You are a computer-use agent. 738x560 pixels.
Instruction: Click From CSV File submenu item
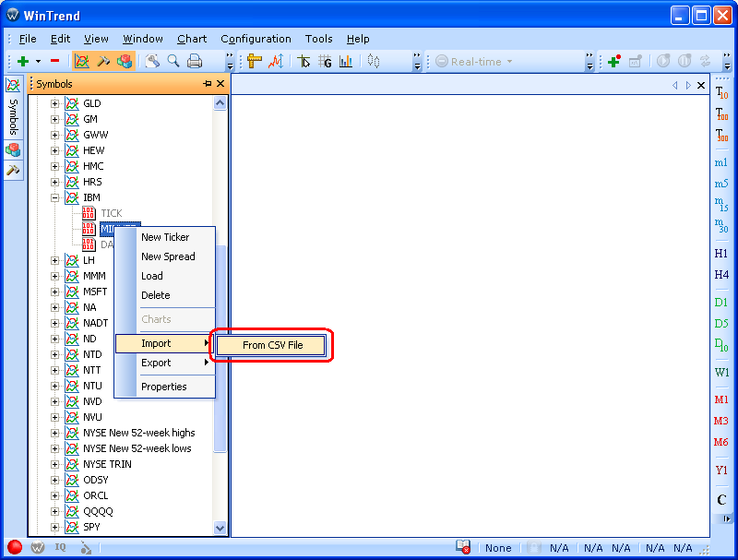(x=271, y=345)
